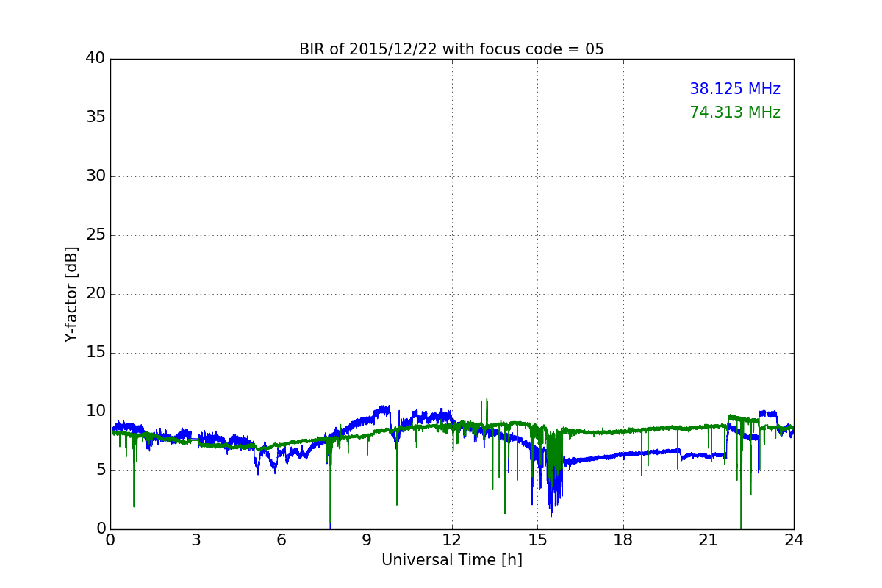Click the "Y-factor [dB]" axis label
The width and height of the screenshot is (882, 588).
(x=71, y=294)
